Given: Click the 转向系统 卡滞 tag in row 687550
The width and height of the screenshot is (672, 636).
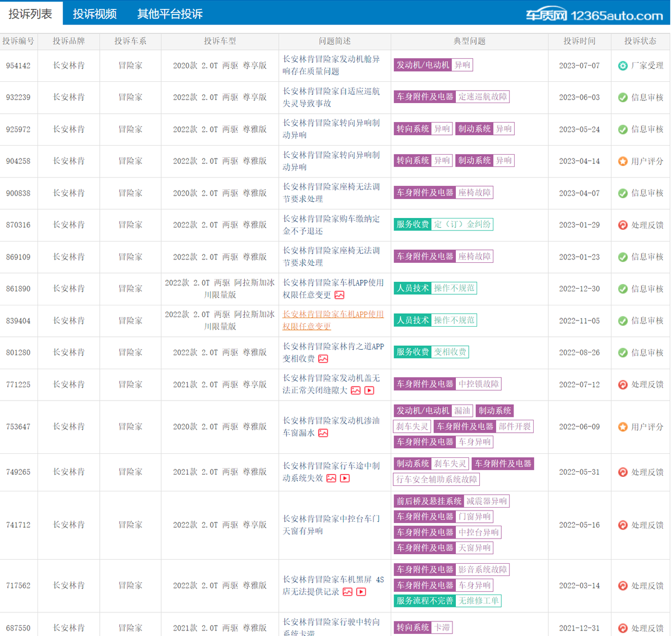Looking at the screenshot, I should (x=423, y=628).
